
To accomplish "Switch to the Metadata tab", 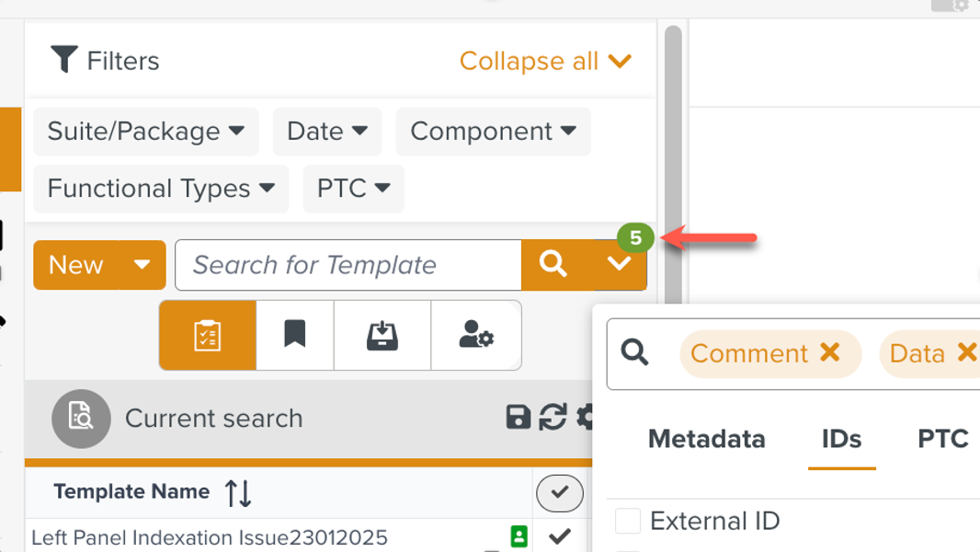I will [x=706, y=439].
